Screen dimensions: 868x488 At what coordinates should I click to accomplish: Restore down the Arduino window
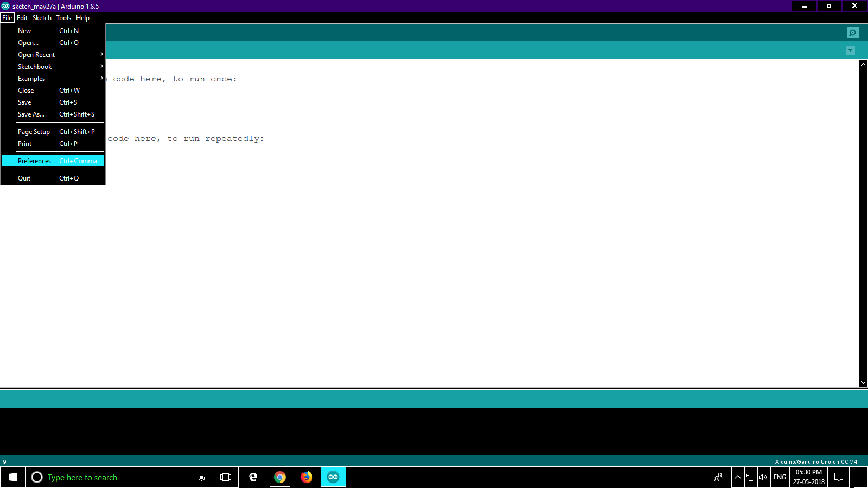tap(829, 6)
